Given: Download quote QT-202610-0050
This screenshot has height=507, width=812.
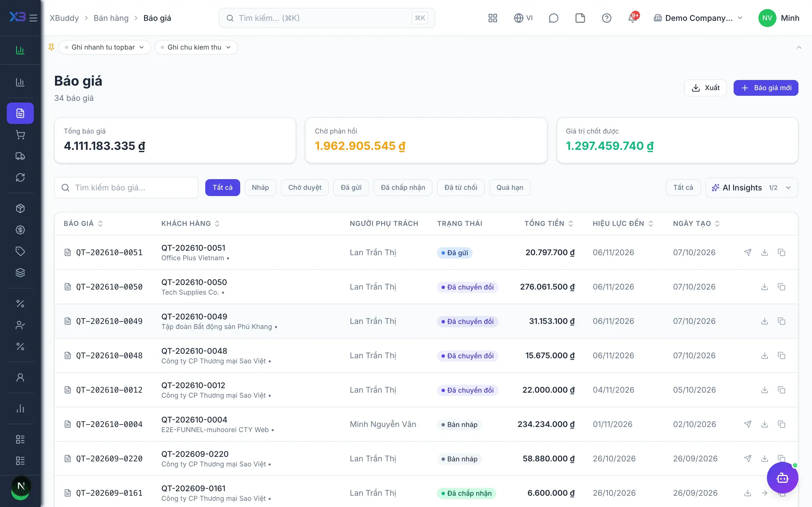Looking at the screenshot, I should (765, 287).
